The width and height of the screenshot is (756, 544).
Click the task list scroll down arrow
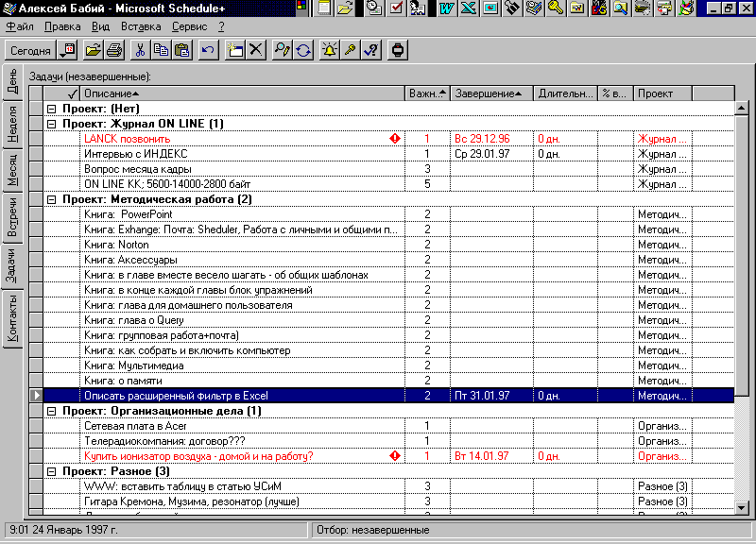742,507
